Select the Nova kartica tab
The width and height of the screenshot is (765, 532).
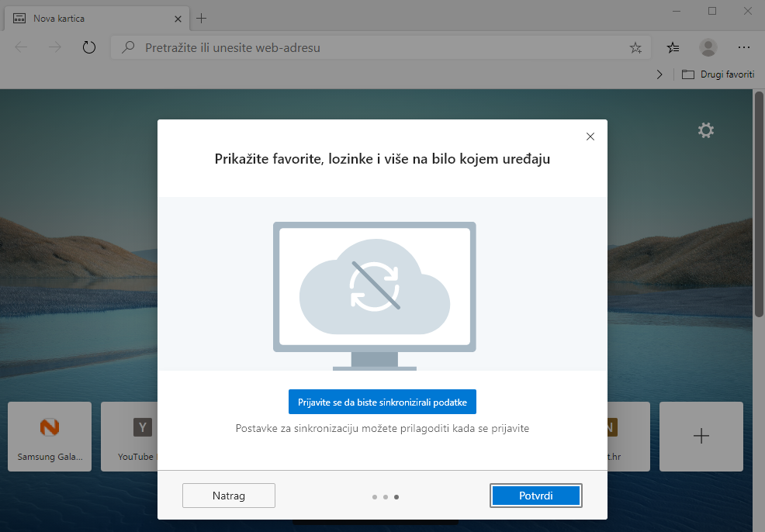click(x=85, y=18)
